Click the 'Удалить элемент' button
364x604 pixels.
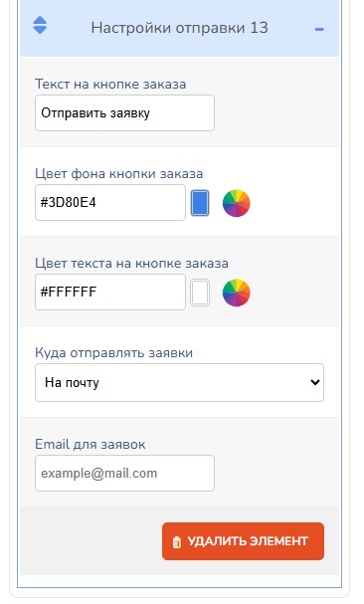[x=243, y=541]
